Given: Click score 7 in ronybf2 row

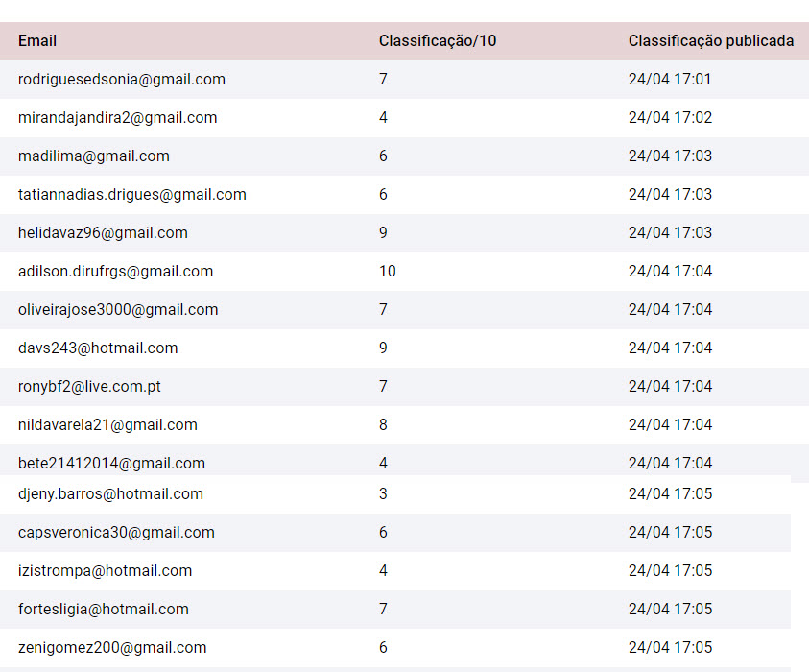Looking at the screenshot, I should pyautogui.click(x=383, y=386).
